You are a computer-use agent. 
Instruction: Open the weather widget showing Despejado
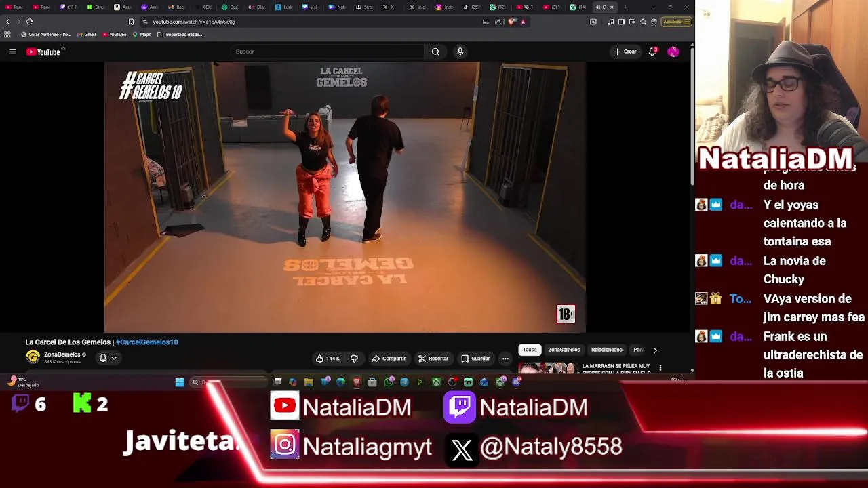click(24, 382)
